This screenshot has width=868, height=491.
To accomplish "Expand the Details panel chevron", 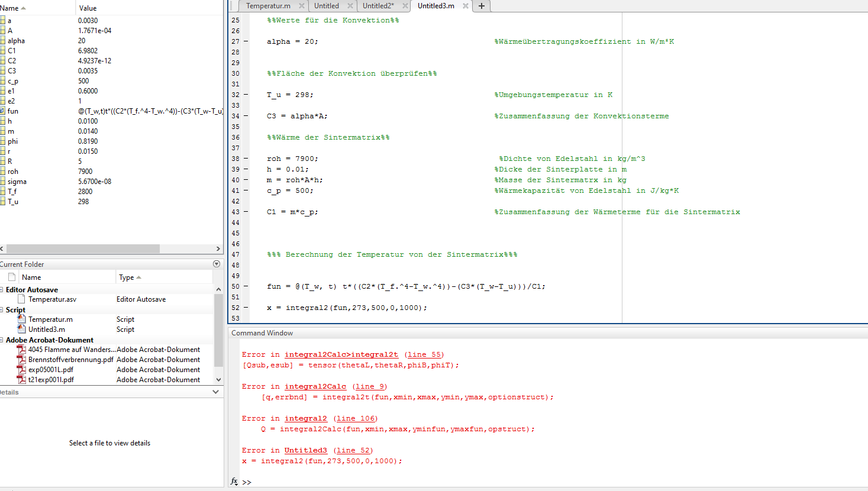I will point(215,392).
